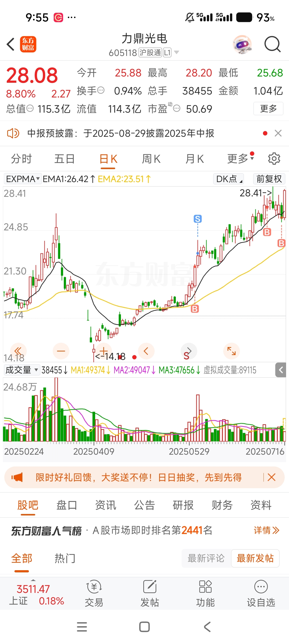
Task: Switch to 资讯 tab
Action: [105, 505]
